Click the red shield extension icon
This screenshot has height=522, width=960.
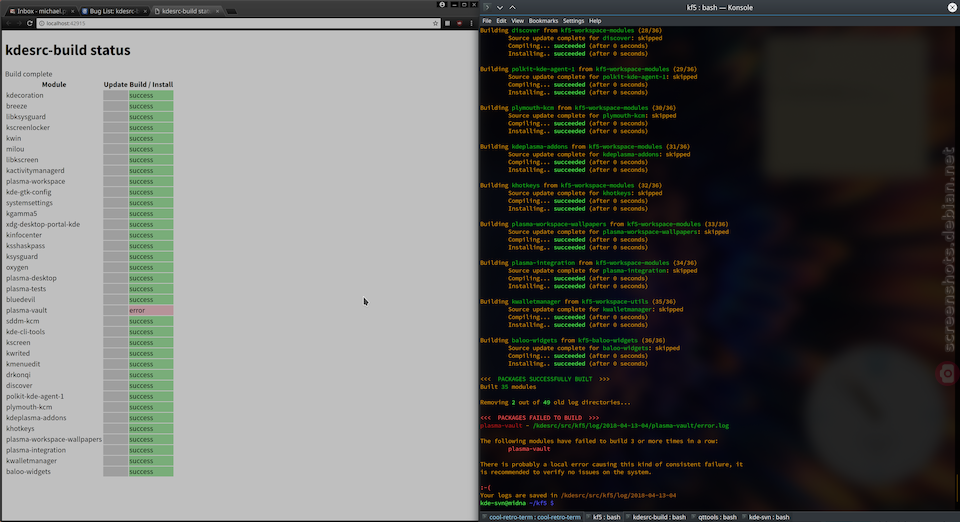[459, 23]
